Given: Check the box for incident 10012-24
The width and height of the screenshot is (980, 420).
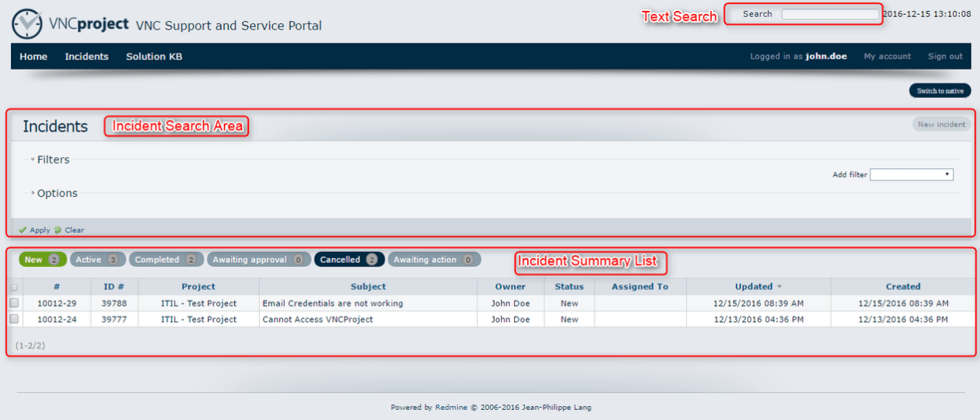Looking at the screenshot, I should 14,320.
